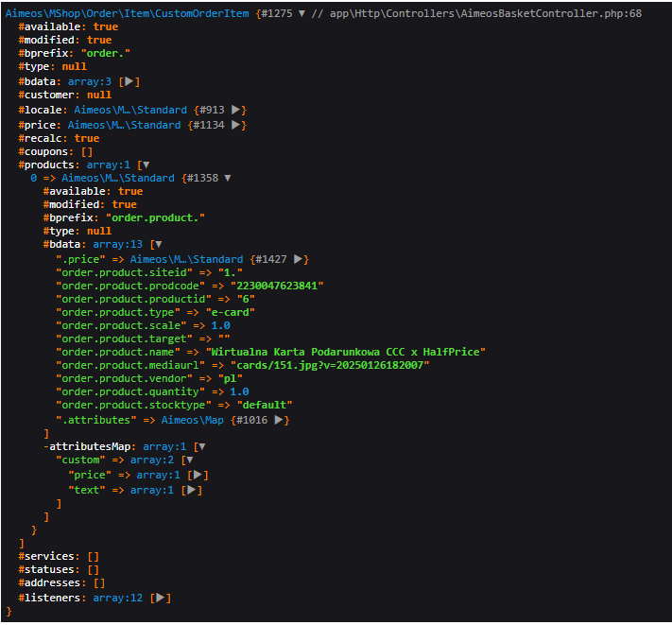The height and width of the screenshot is (625, 672).
Task: Expand the #price Standard #1134 object
Action: coord(235,125)
